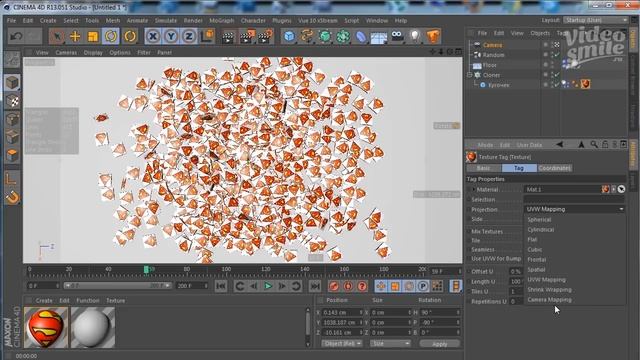
Task: Click the Undo arrow icon
Action: click(16, 37)
